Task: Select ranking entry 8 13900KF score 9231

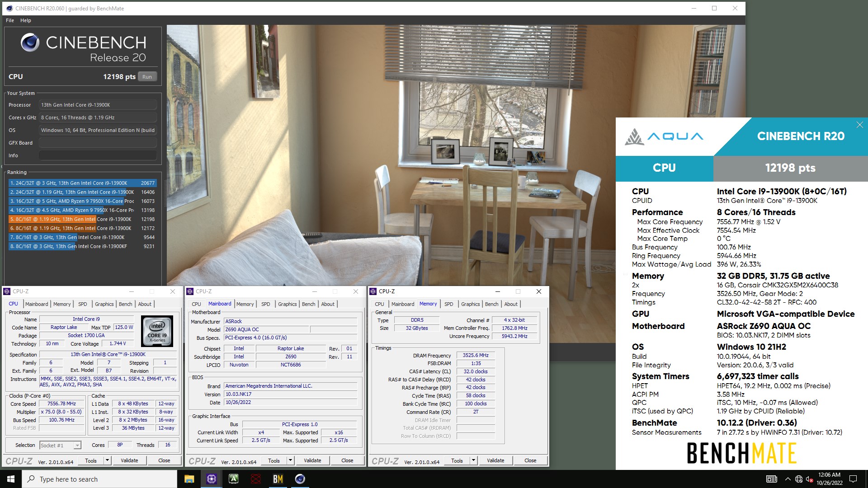Action: pos(83,246)
